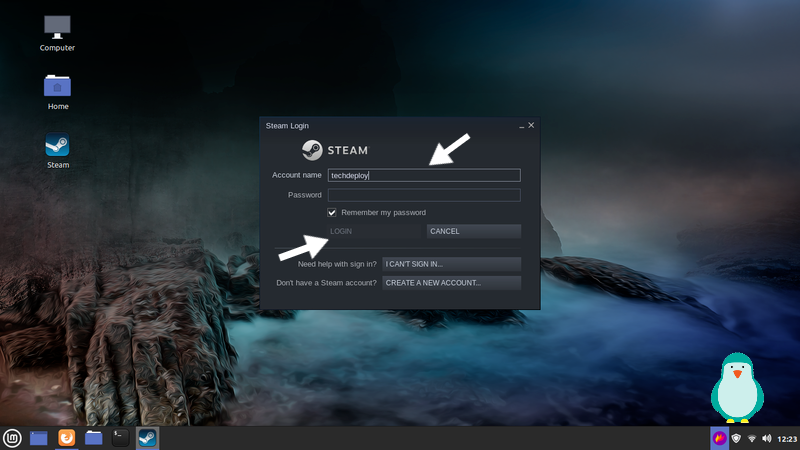Screen dimensions: 800x450
Task: Click the LOGIN button
Action: (x=374, y=231)
